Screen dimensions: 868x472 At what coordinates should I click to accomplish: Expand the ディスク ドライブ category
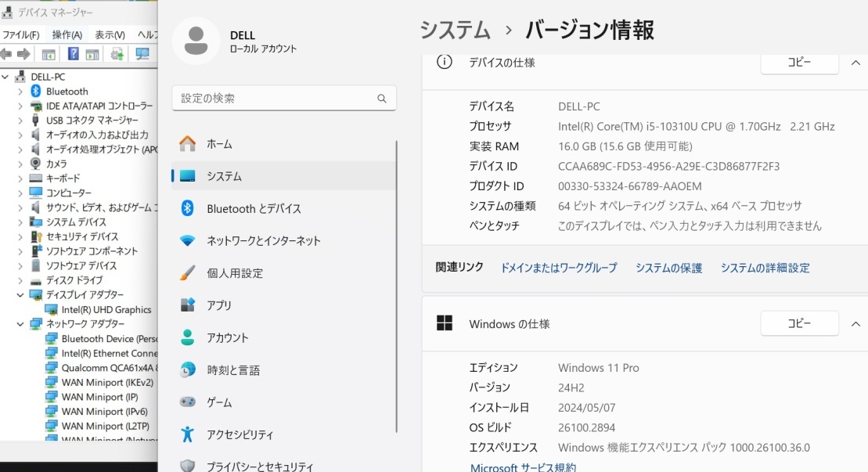tap(20, 280)
